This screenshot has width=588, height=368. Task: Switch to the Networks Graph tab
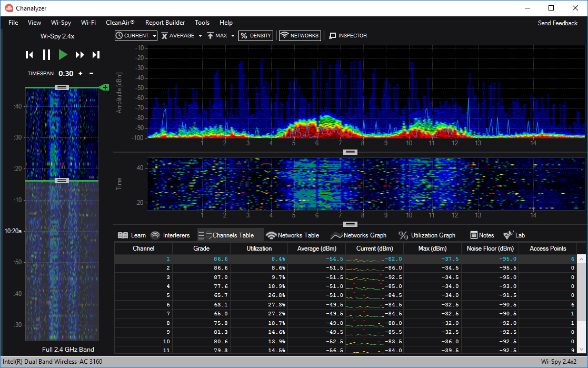click(358, 235)
